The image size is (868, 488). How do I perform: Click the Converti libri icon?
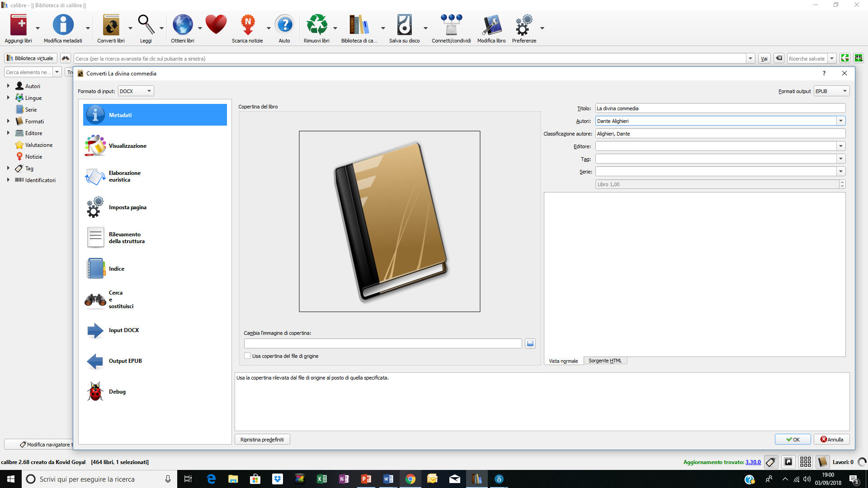pyautogui.click(x=111, y=25)
